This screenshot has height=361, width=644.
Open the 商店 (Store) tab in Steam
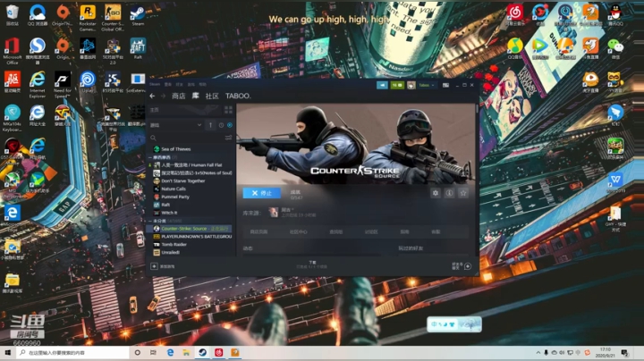[x=178, y=96]
